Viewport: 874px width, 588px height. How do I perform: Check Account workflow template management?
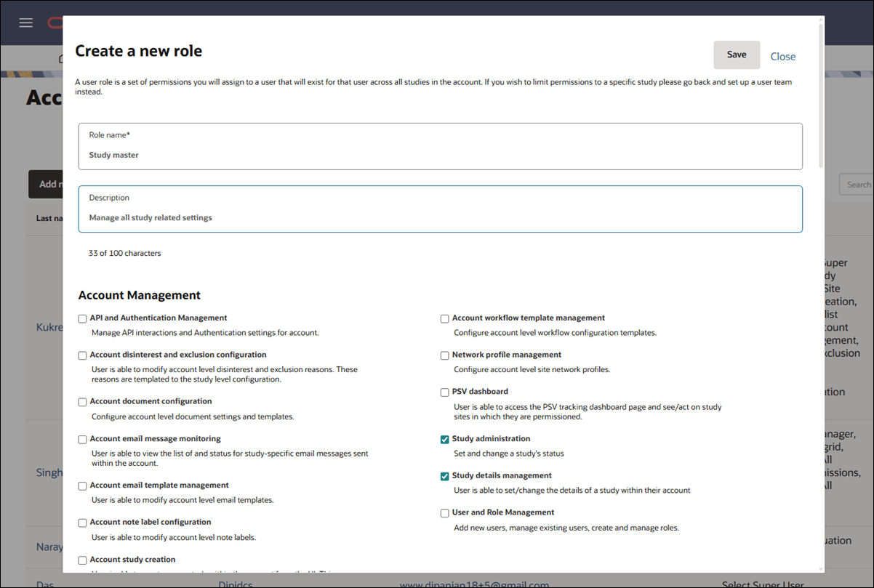pos(444,318)
